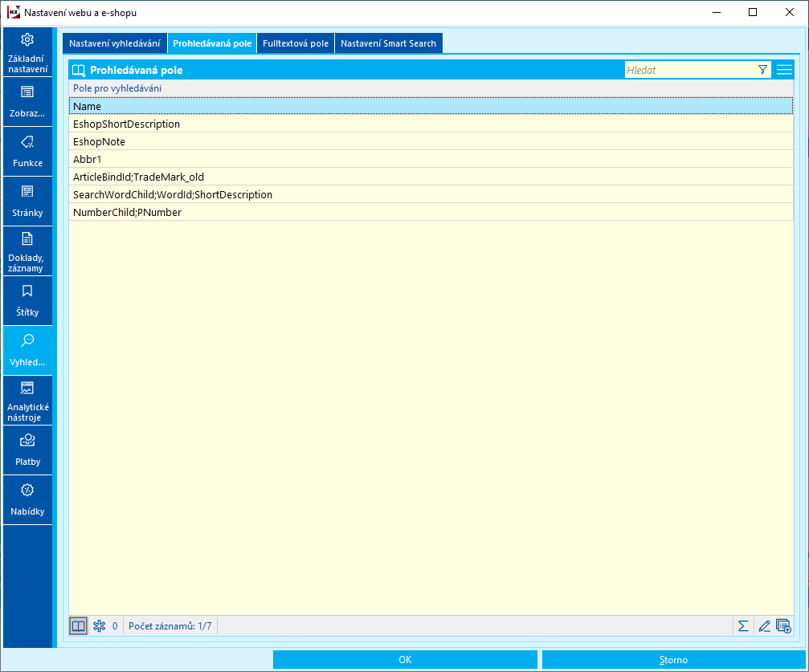Open Štítky sidebar section
This screenshot has height=672, width=809.
click(27, 300)
